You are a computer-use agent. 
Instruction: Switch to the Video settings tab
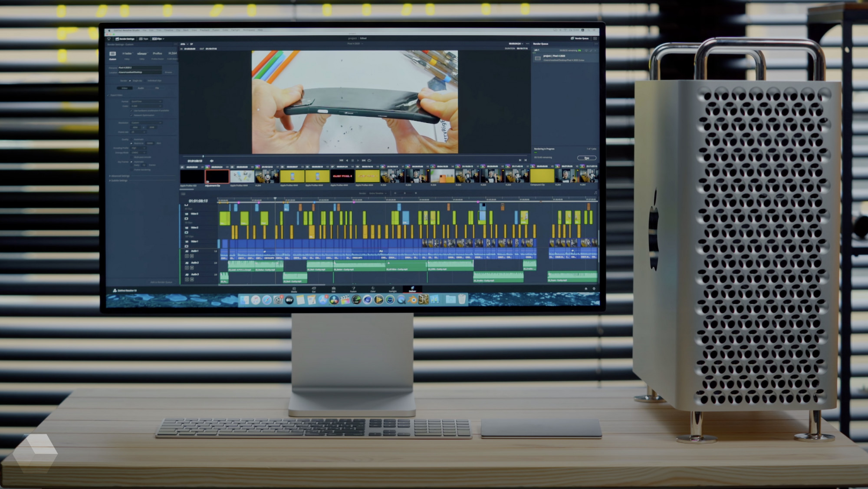(125, 88)
